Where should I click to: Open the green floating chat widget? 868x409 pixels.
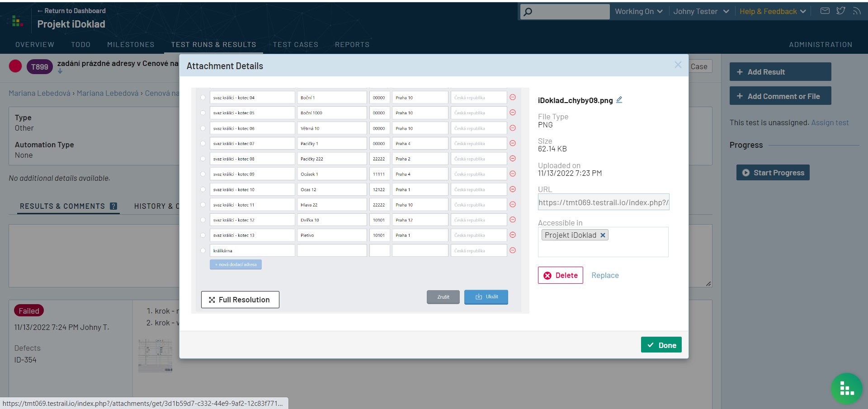[847, 389]
